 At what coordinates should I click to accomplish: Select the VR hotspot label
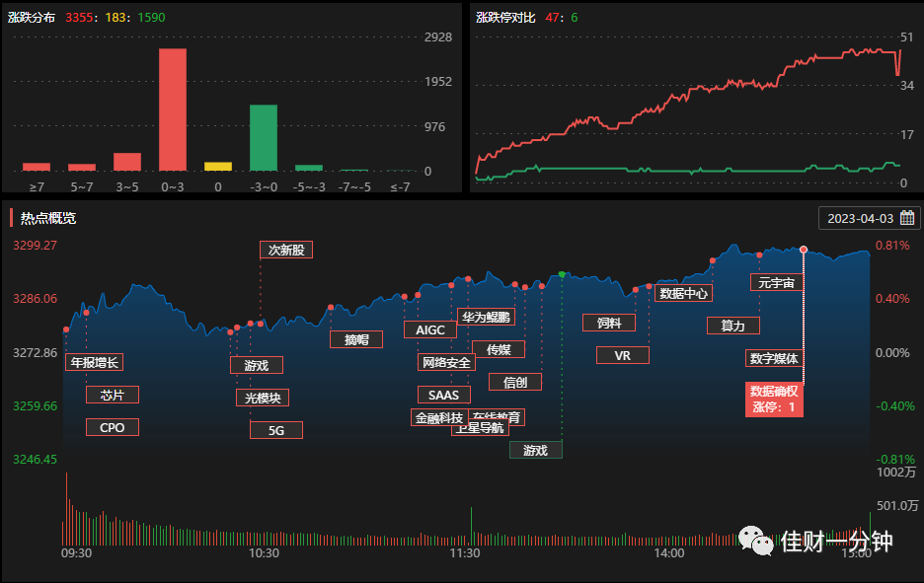coord(622,355)
